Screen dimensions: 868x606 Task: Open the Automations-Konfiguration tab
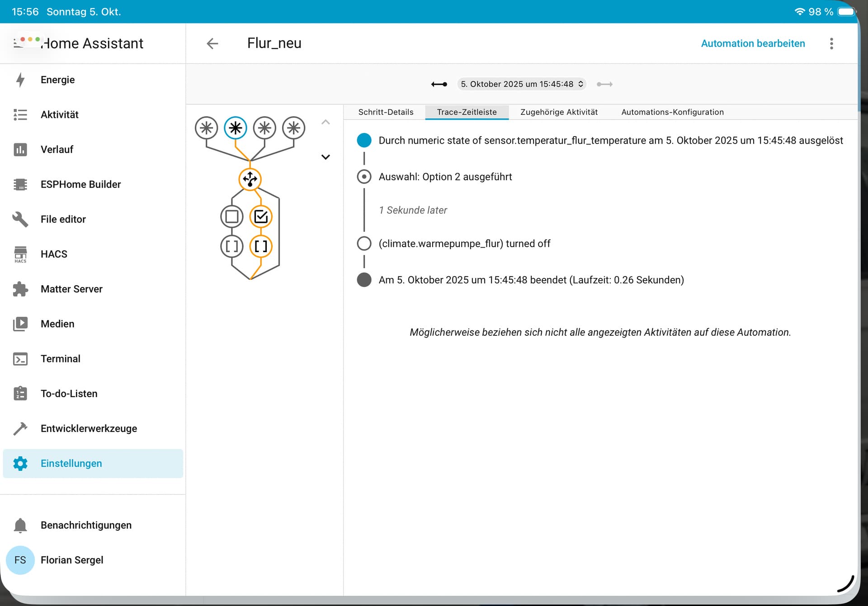(672, 112)
